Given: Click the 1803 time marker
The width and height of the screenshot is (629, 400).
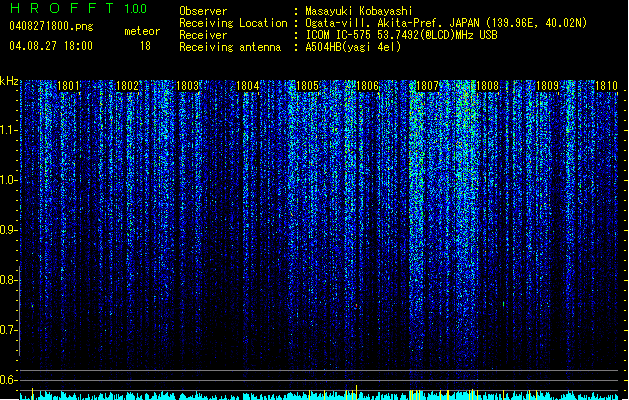Looking at the screenshot, I should [x=187, y=86].
